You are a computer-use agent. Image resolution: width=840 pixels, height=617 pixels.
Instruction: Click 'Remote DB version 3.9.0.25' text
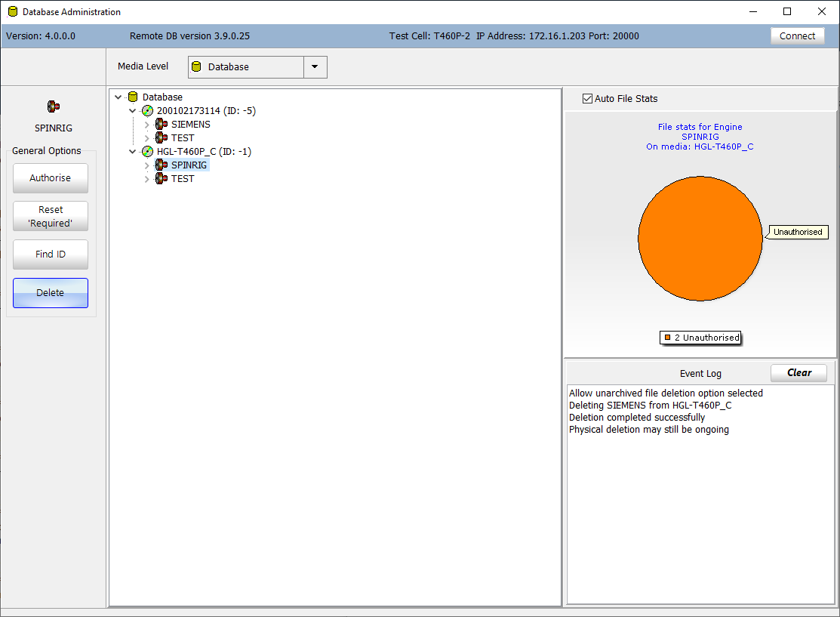189,36
